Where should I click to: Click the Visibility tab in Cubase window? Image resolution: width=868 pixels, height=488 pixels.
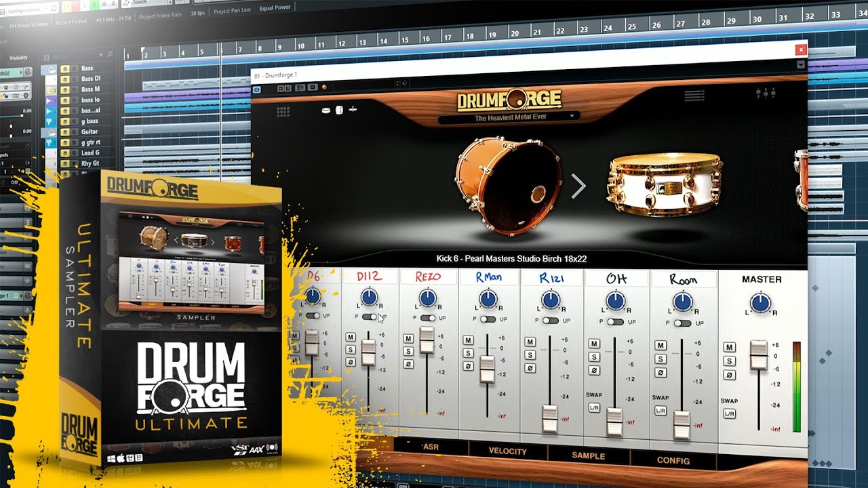[19, 58]
